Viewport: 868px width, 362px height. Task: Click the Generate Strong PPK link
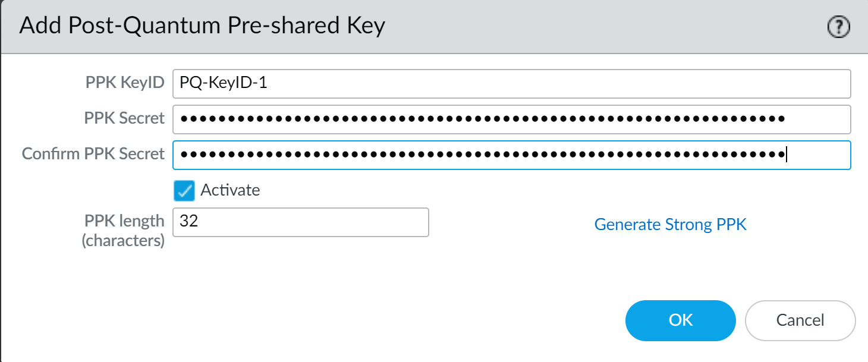(670, 225)
